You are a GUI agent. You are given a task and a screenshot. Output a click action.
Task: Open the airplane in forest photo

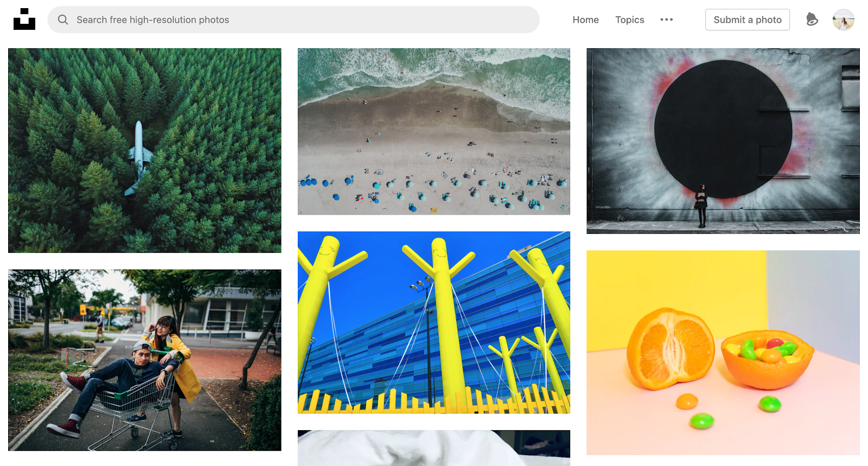point(145,150)
